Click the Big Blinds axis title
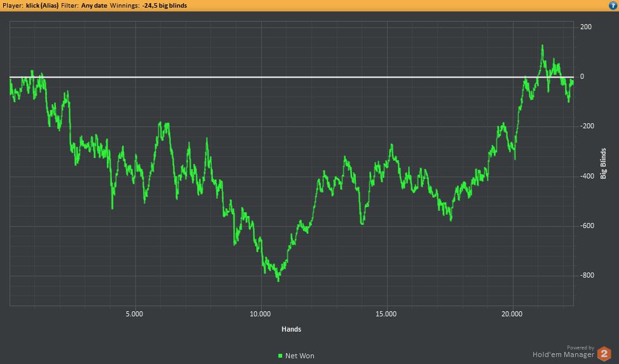619x364 pixels. 603,163
